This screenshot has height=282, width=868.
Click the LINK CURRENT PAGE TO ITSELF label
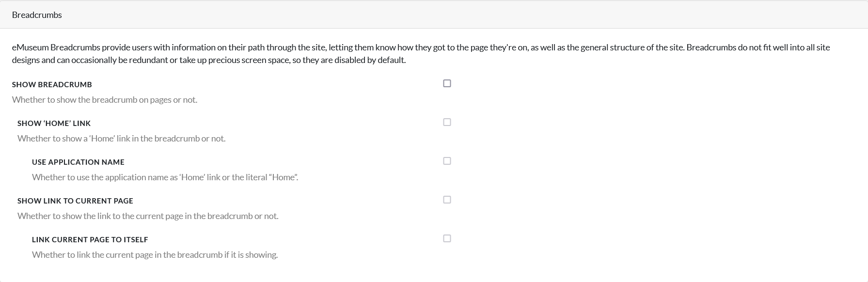pos(90,240)
